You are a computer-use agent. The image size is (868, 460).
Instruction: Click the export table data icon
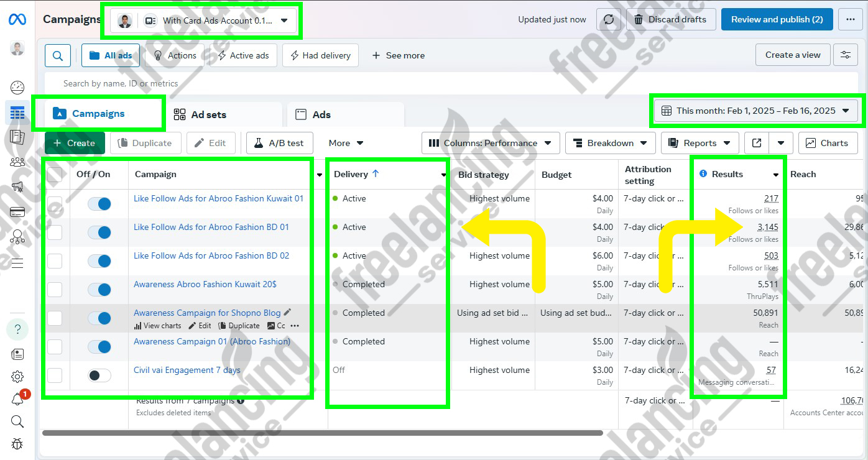pyautogui.click(x=757, y=143)
